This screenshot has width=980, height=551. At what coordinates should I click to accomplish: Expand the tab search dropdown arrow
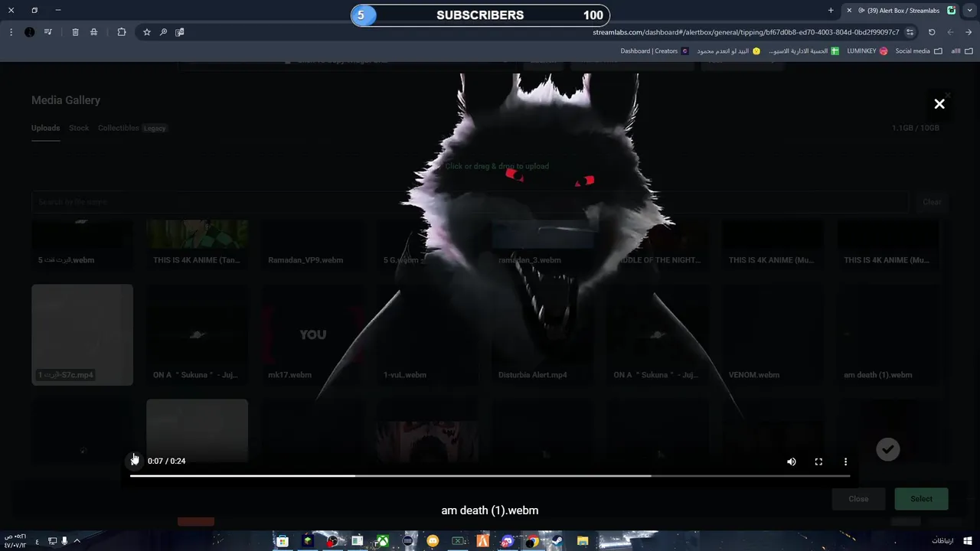click(969, 11)
